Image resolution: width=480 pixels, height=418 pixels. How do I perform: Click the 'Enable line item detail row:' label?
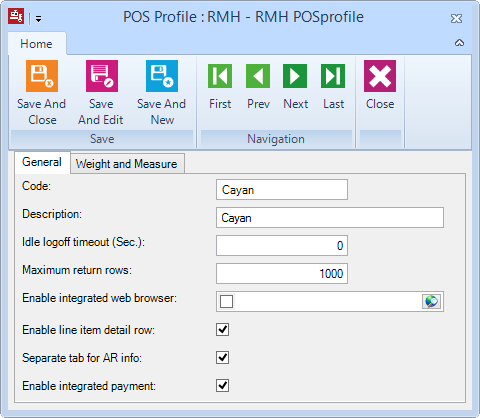click(x=89, y=330)
